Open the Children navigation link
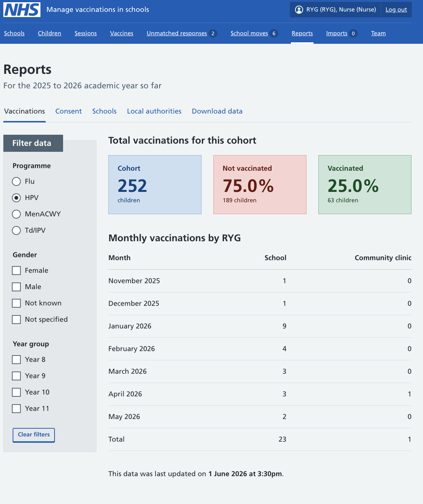423x504 pixels. 49,33
